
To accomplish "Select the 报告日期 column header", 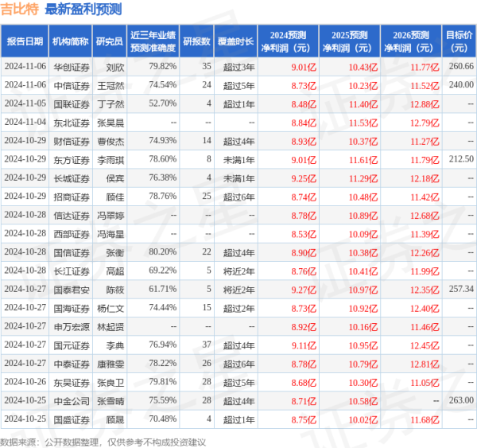I will [25, 41].
